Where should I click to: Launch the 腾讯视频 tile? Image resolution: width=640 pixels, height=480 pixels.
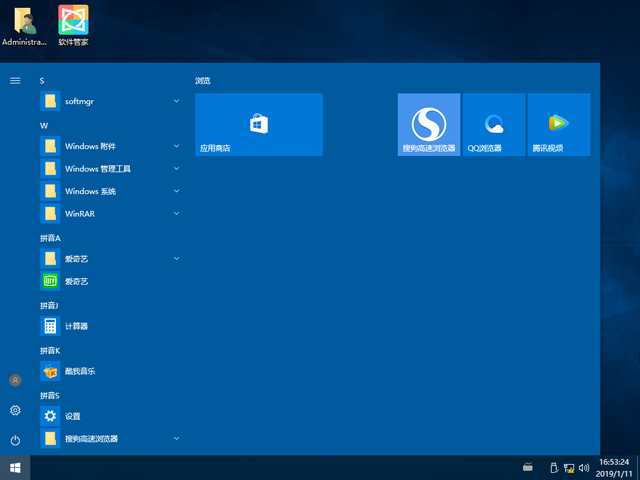(x=558, y=125)
